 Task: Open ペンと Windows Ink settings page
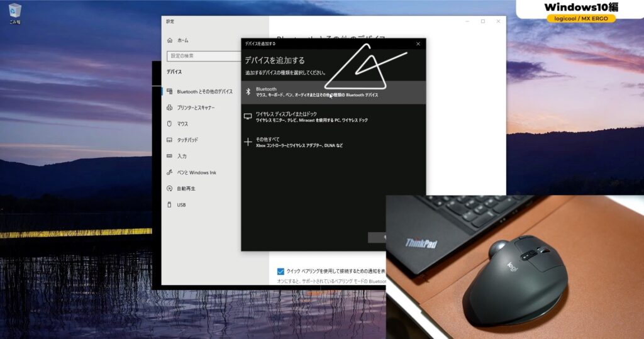point(196,172)
